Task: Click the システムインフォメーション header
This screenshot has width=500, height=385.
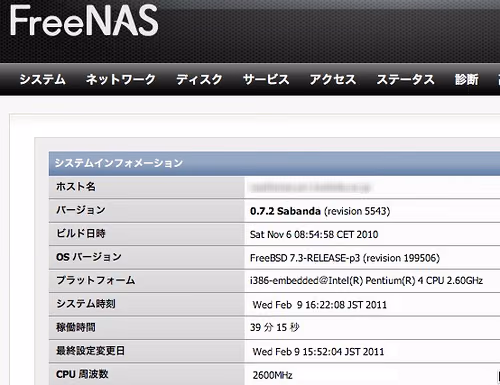Action: point(119,163)
